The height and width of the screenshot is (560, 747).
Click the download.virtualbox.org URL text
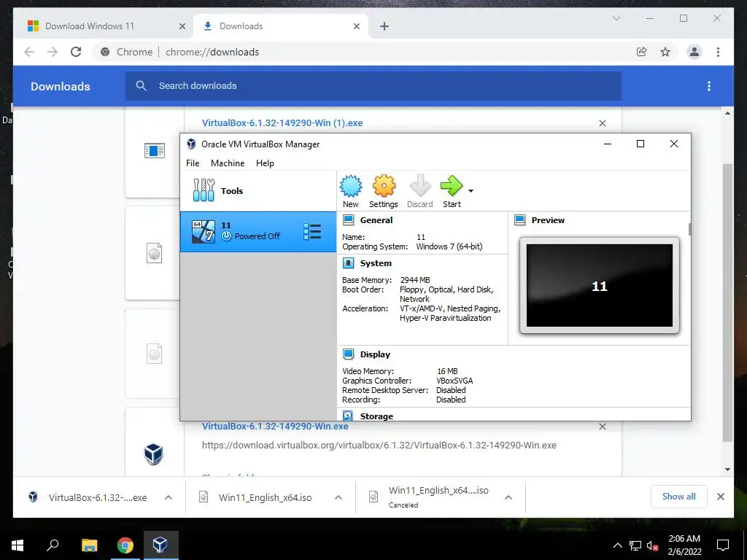379,446
